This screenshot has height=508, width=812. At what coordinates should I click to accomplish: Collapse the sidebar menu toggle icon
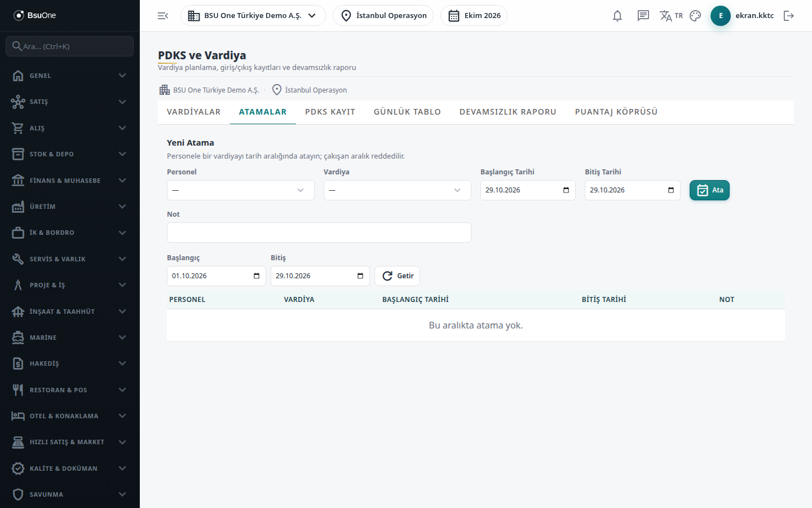point(163,16)
